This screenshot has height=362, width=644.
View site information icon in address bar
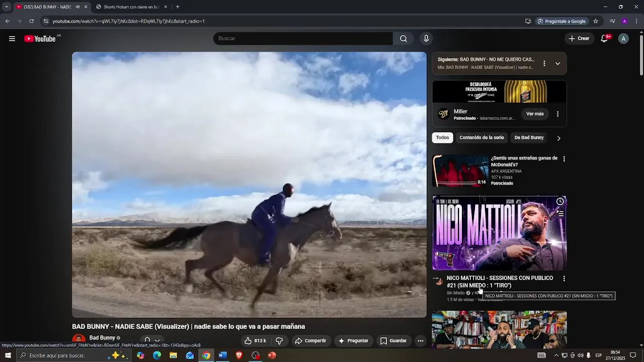[46, 21]
